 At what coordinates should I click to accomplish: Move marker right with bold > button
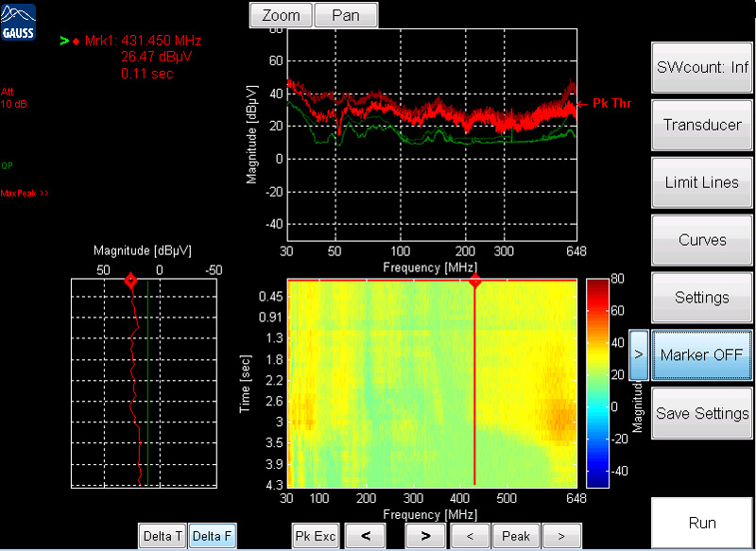(x=425, y=536)
